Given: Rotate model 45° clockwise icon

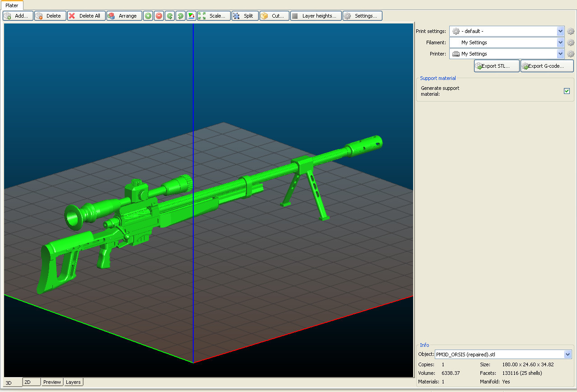Looking at the screenshot, I should 181,16.
